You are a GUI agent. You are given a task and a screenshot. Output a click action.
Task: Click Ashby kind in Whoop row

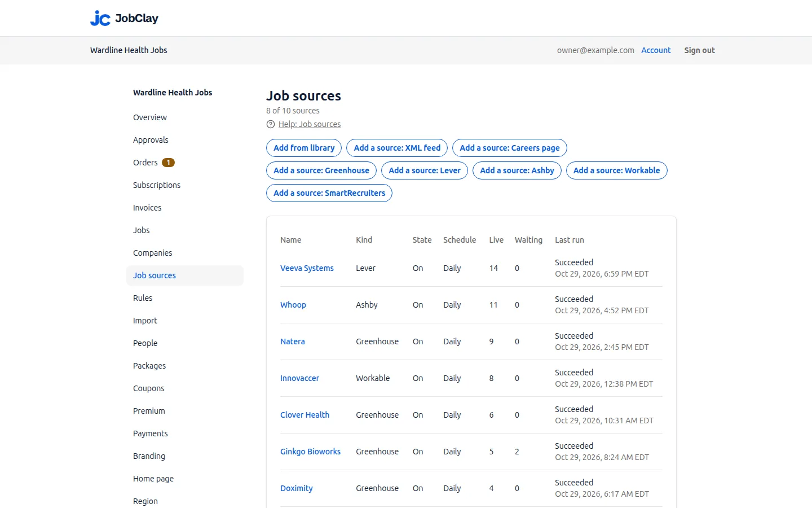tap(367, 305)
